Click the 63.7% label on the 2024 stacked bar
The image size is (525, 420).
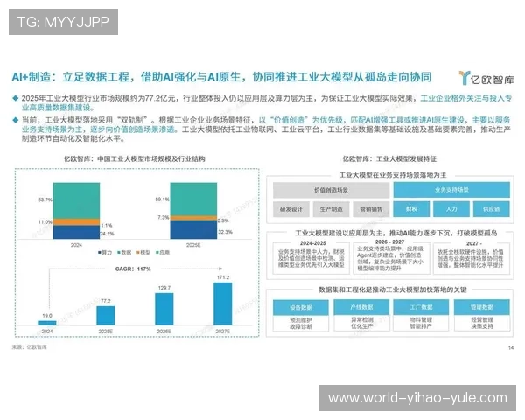click(45, 199)
